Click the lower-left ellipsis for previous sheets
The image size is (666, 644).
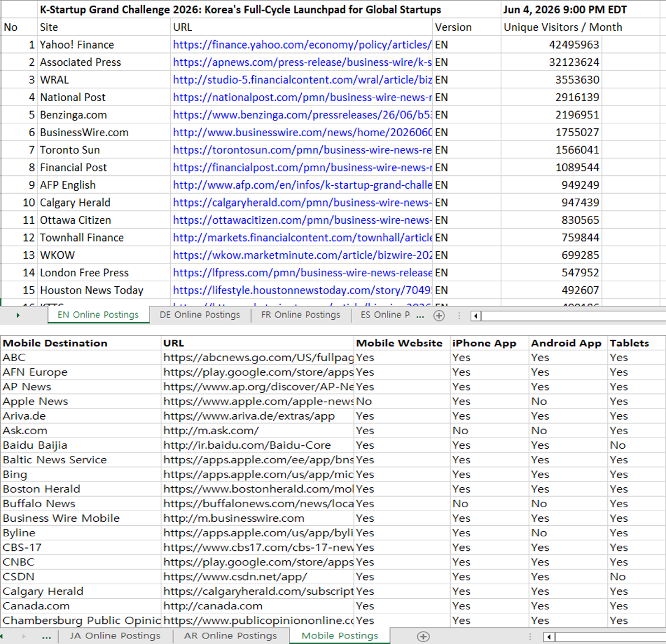(x=47, y=636)
